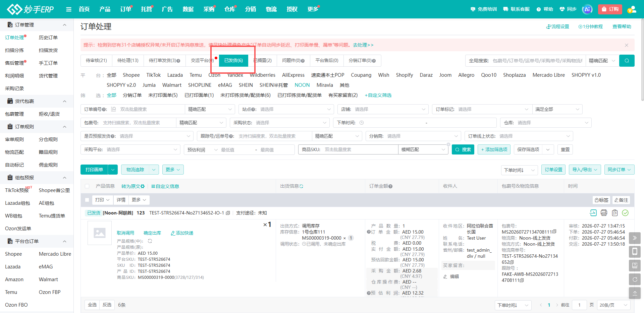Viewport: 644px width, 313px height.
Task: Click the clipboard checklist icon in order row
Action: click(x=615, y=213)
